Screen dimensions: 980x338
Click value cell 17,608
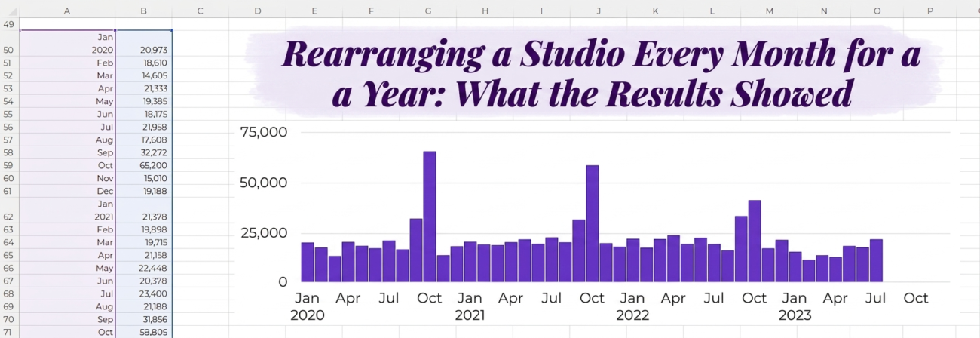[x=143, y=140]
